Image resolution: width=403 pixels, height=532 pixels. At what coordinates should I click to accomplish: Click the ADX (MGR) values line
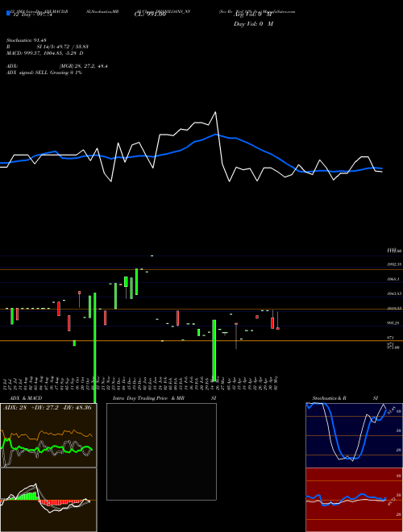(x=57, y=66)
